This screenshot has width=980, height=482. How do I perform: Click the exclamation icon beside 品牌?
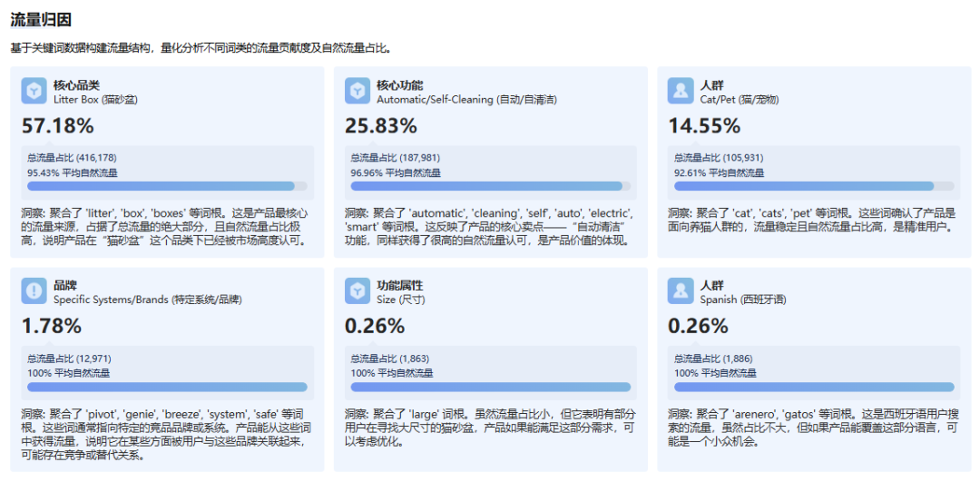pyautogui.click(x=34, y=290)
